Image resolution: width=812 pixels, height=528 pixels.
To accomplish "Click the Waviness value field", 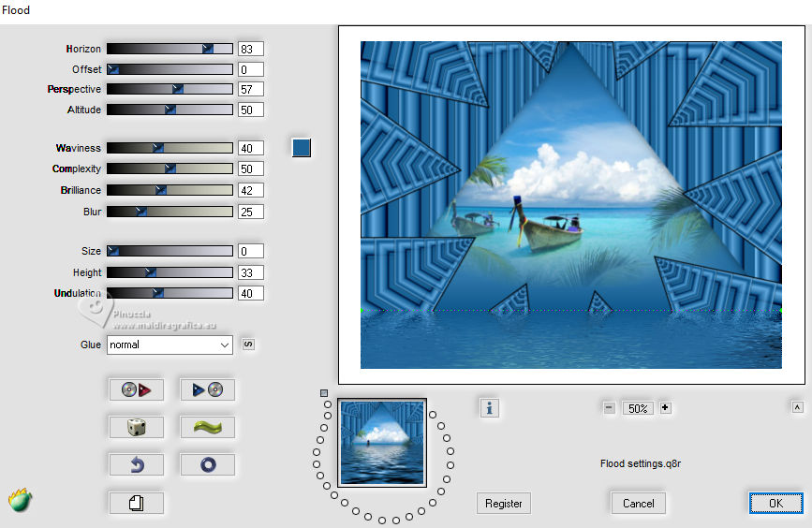I will click(x=251, y=148).
